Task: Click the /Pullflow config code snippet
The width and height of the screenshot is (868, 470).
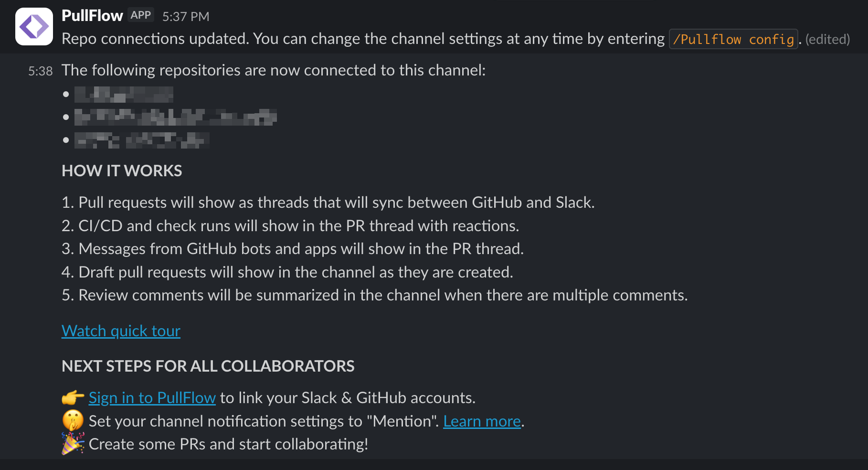Action: point(733,39)
